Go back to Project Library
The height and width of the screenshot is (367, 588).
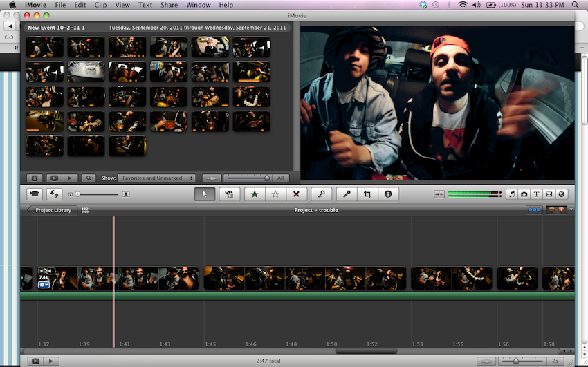pyautogui.click(x=53, y=210)
